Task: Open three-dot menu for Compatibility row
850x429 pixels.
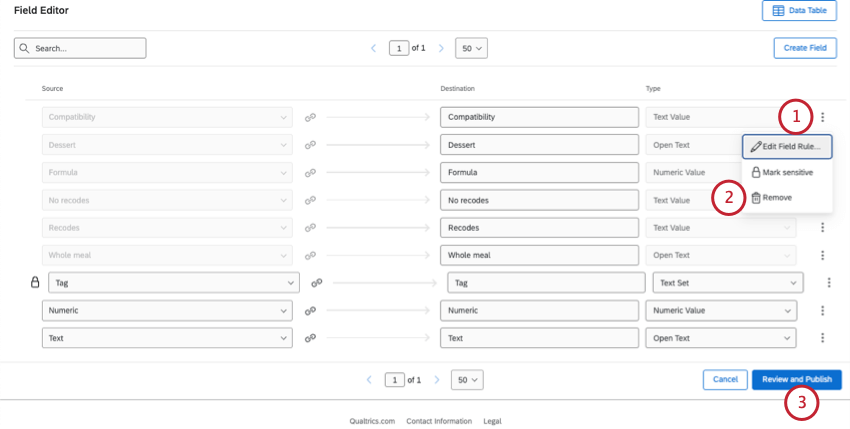Action: [x=823, y=117]
